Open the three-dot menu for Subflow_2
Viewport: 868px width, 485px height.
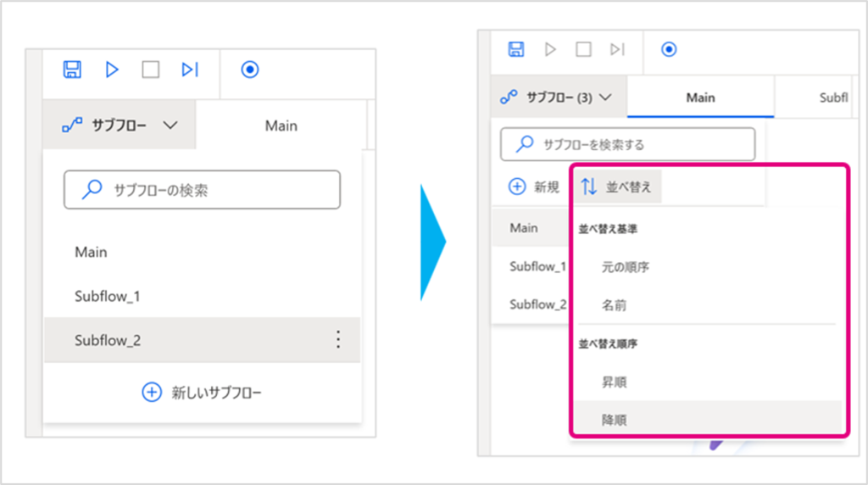tap(338, 339)
